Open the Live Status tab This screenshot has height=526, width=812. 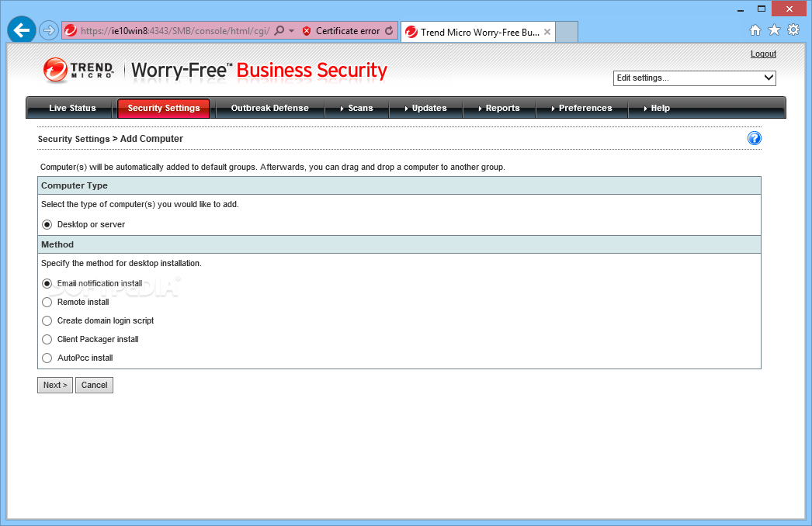72,108
